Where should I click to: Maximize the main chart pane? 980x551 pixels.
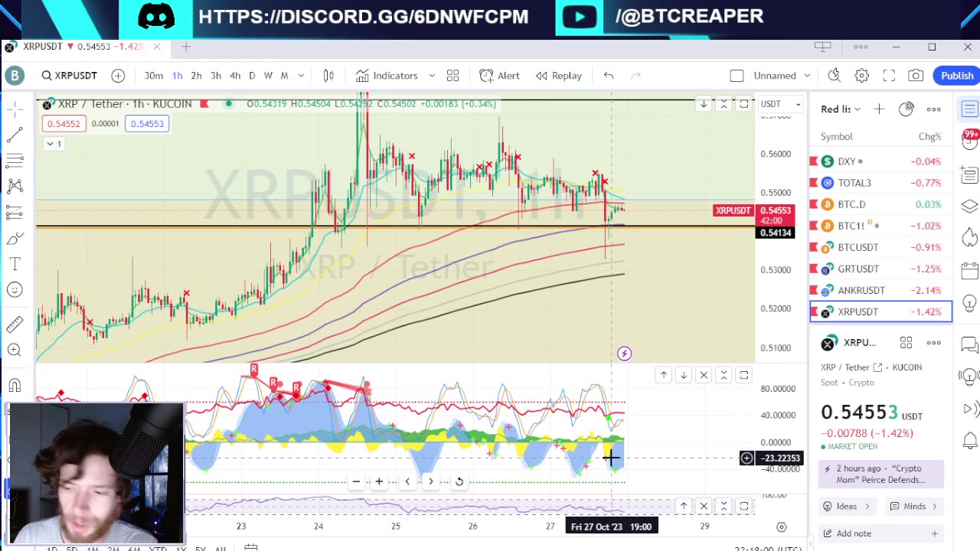743,104
